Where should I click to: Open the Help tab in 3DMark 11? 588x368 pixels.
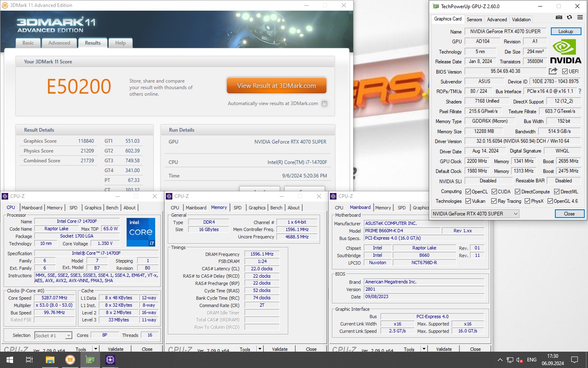(x=120, y=43)
